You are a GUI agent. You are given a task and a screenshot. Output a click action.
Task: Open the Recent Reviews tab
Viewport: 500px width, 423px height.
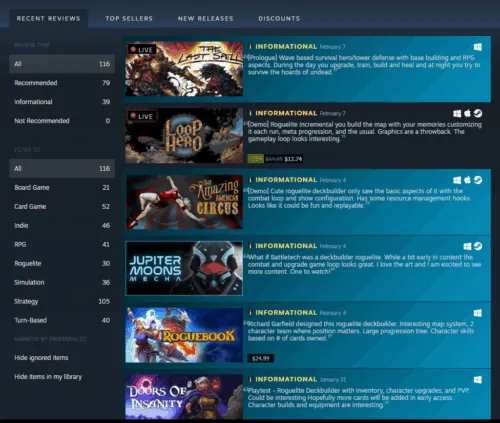click(x=49, y=18)
